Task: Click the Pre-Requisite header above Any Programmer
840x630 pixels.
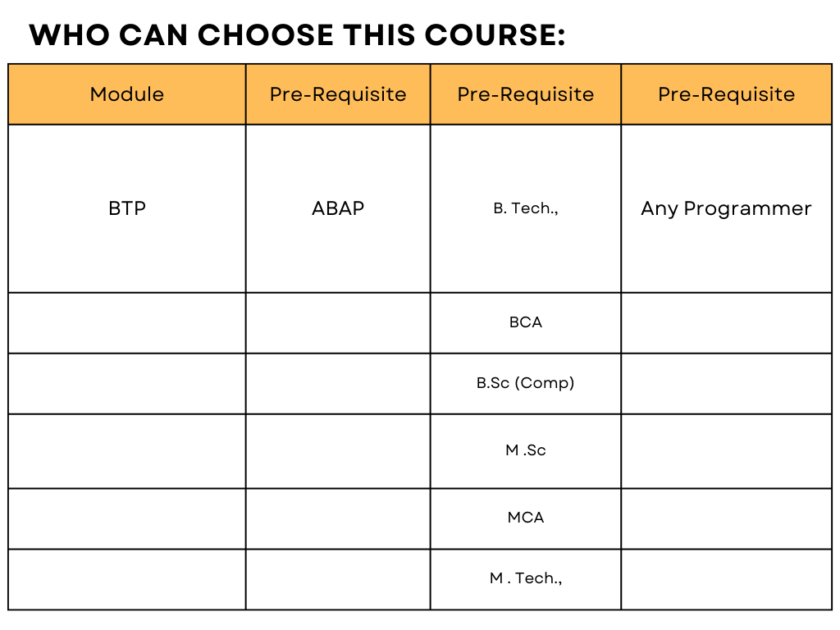Action: tap(726, 94)
